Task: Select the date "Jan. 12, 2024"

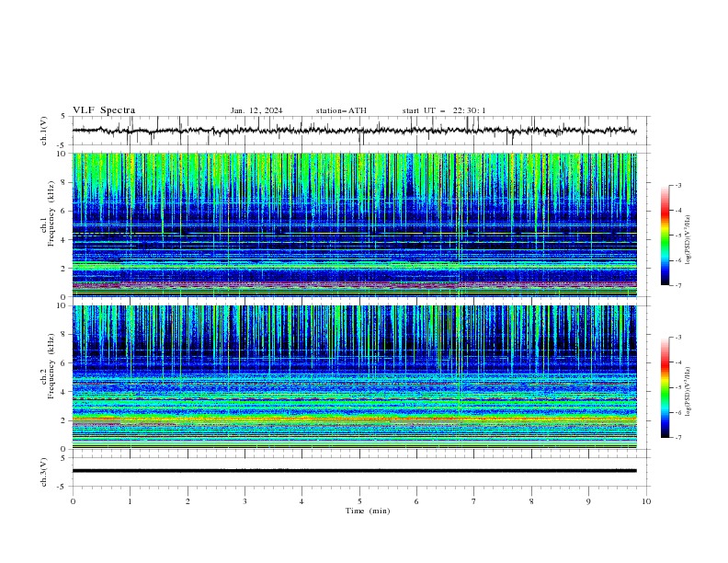Action: [256, 110]
